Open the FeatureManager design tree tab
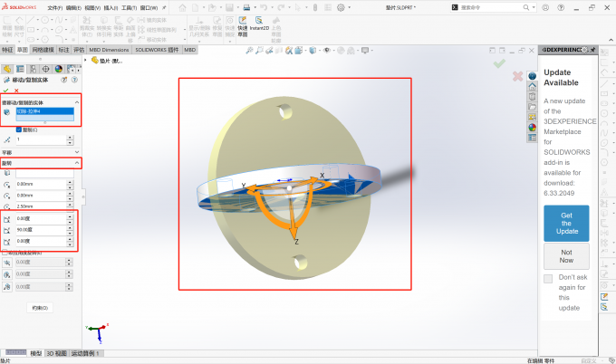The height and width of the screenshot is (364, 616). click(7, 69)
